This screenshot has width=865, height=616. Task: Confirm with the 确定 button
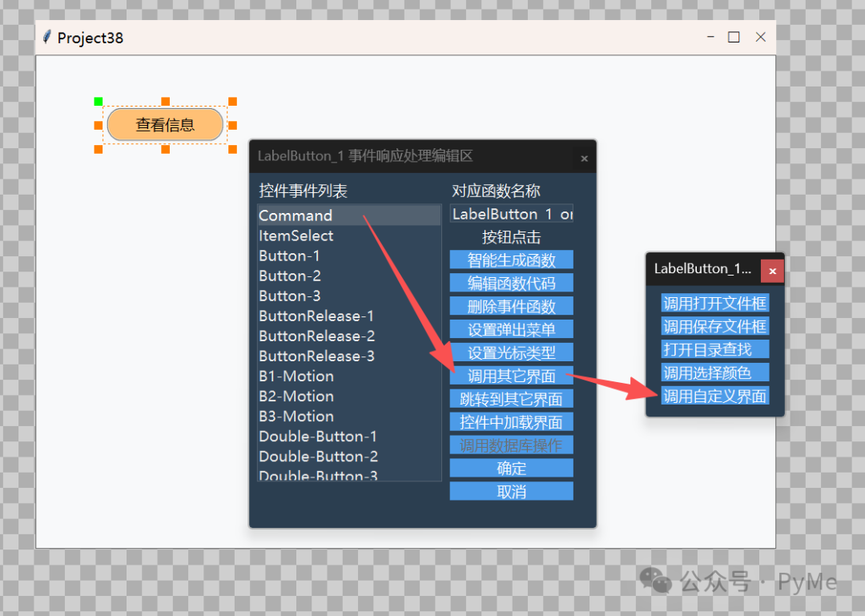tap(511, 468)
